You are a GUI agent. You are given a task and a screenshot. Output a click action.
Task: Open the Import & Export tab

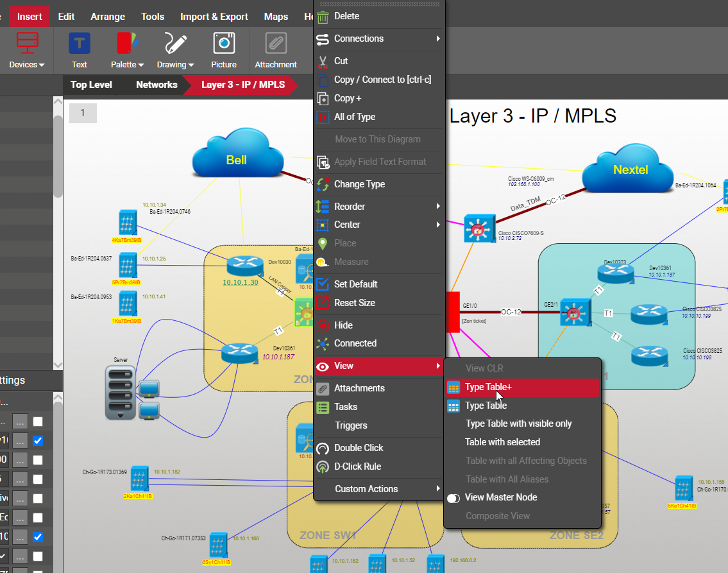[214, 17]
